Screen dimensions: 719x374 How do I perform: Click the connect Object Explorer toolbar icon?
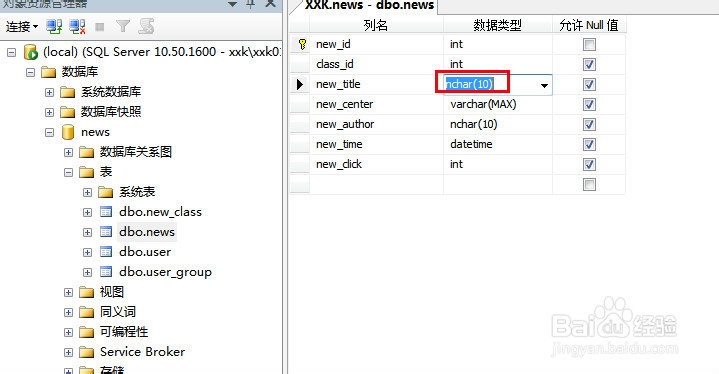click(54, 27)
